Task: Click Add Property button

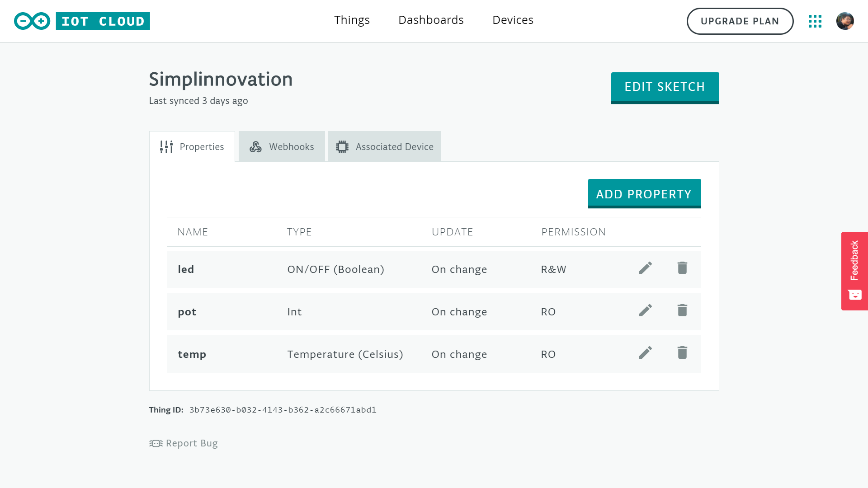Action: tap(644, 194)
